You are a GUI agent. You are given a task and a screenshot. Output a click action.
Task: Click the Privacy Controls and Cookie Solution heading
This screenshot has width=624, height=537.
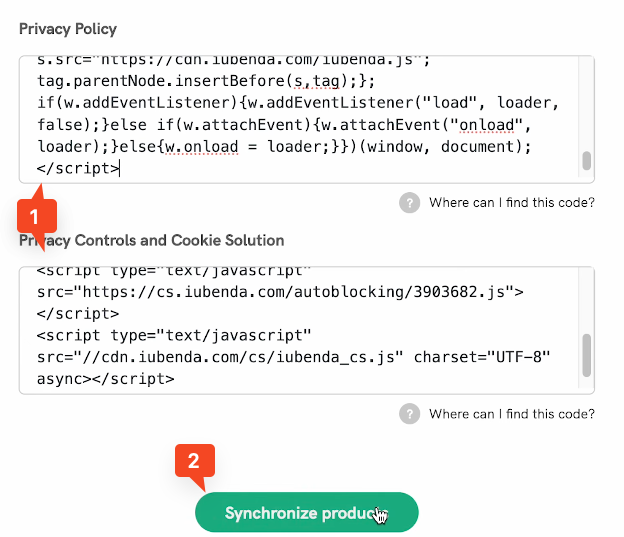[x=152, y=240]
